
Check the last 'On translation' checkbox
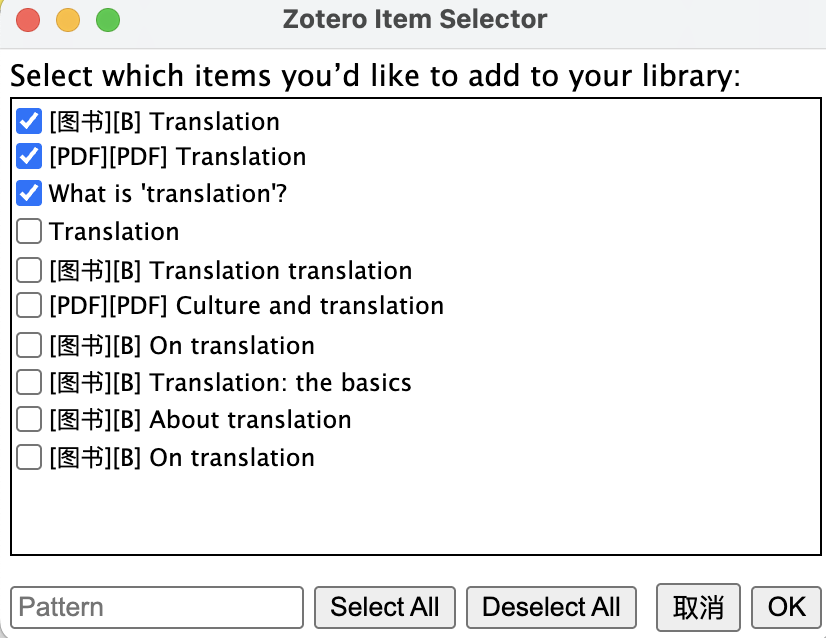[x=30, y=458]
